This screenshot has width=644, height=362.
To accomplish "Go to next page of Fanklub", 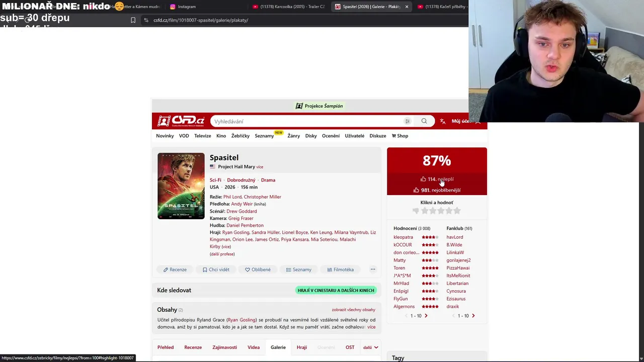I will click(x=473, y=316).
